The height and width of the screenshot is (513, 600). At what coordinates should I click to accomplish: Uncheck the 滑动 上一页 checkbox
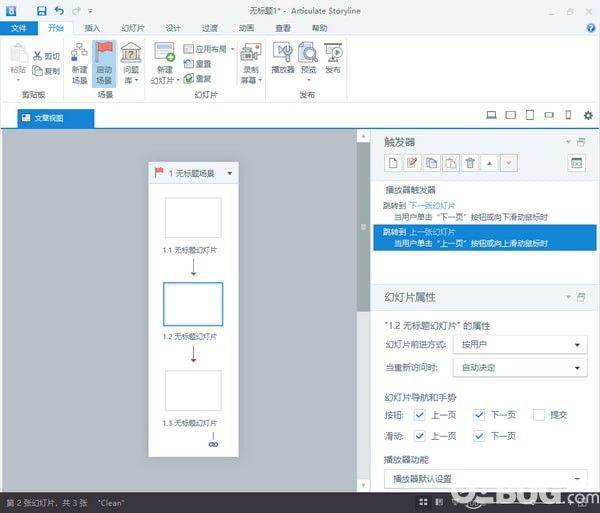pos(419,436)
